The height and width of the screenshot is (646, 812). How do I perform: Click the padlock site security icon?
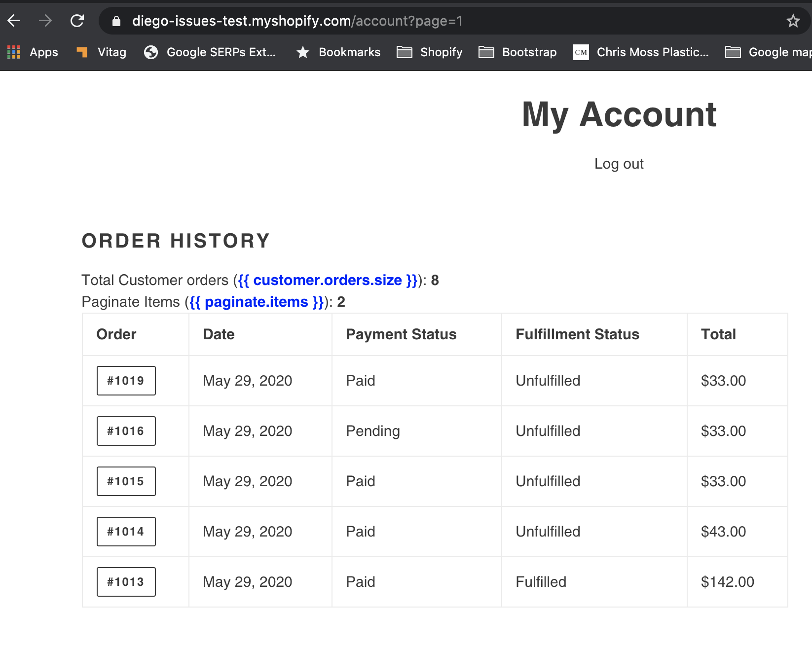coord(116,21)
